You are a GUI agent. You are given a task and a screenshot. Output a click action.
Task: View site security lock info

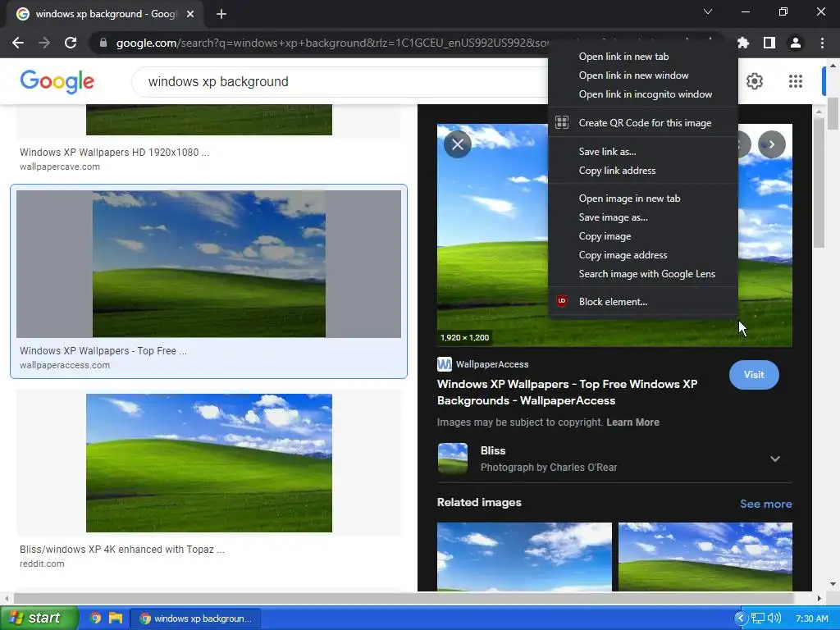pos(103,43)
